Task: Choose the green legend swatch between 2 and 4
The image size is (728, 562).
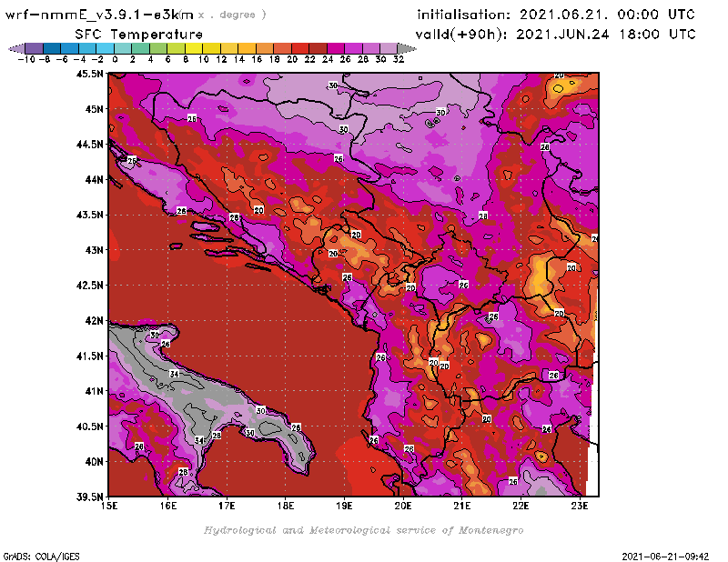Action: (x=141, y=48)
